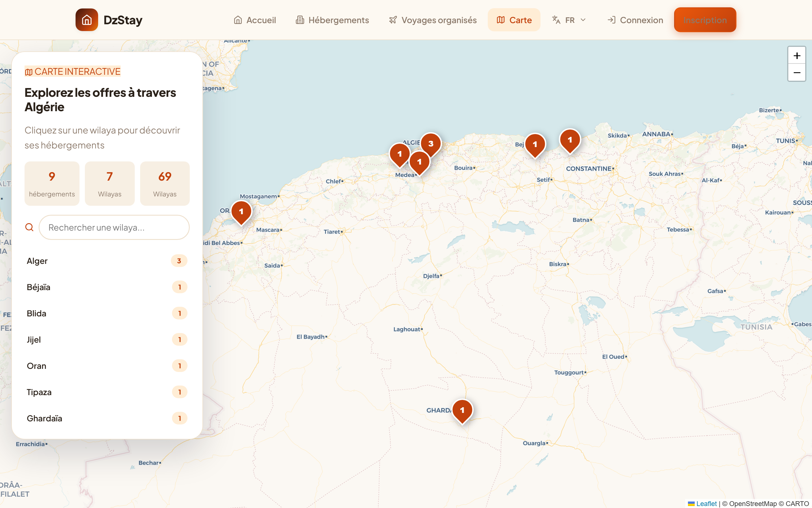
Task: Click the Carte map icon in navbar
Action: point(501,20)
